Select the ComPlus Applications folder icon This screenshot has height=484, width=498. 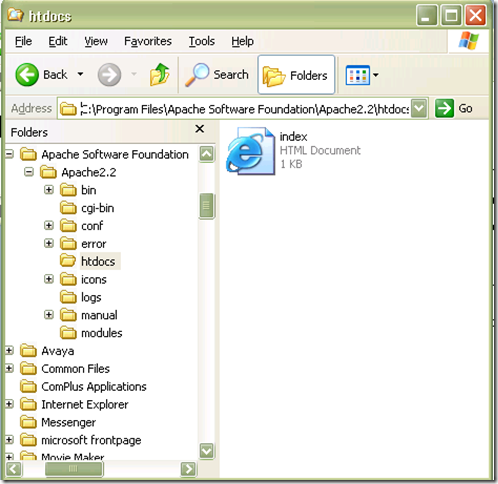coord(28,386)
